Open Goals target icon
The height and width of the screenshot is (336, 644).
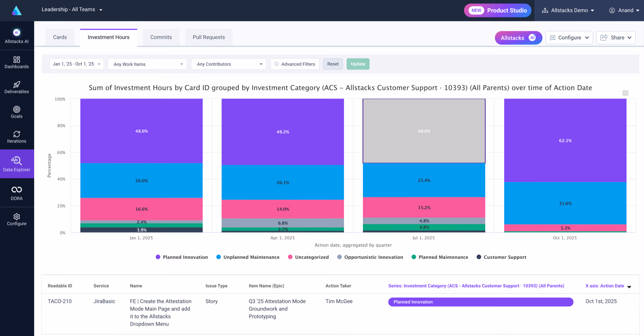click(x=17, y=109)
